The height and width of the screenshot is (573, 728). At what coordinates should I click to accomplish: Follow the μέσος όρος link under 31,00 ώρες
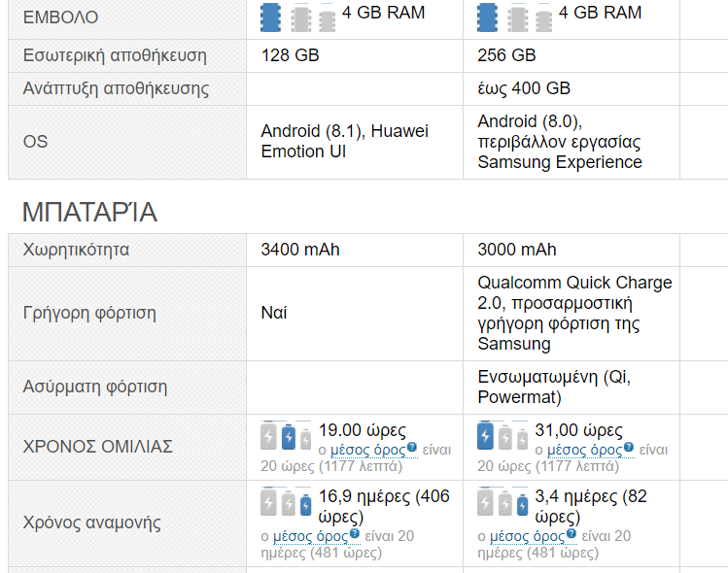pos(584,450)
